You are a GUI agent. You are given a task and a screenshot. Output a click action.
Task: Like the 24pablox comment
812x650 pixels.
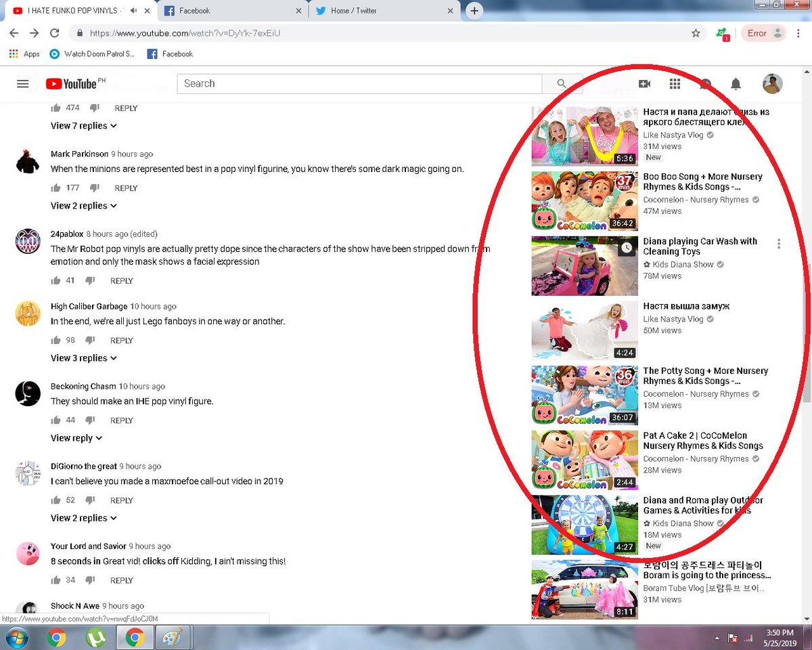(x=55, y=280)
